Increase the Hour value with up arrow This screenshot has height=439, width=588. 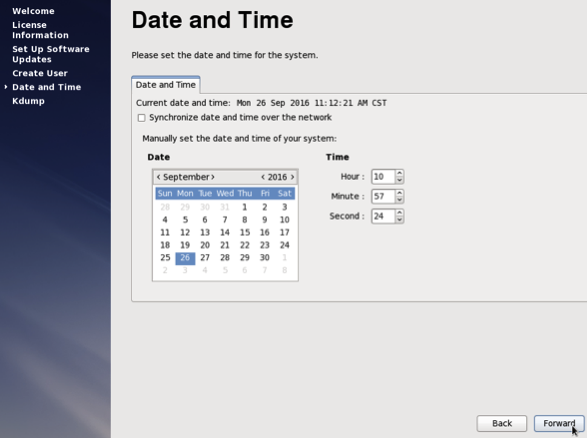(x=399, y=174)
